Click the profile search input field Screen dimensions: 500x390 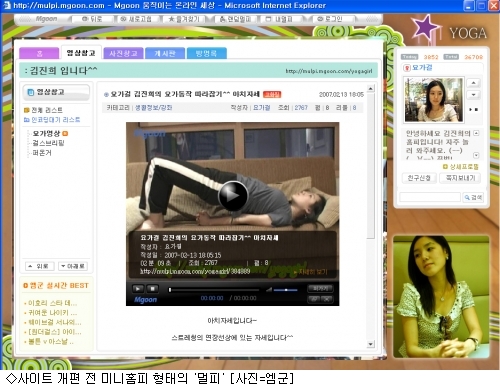[x=430, y=197]
